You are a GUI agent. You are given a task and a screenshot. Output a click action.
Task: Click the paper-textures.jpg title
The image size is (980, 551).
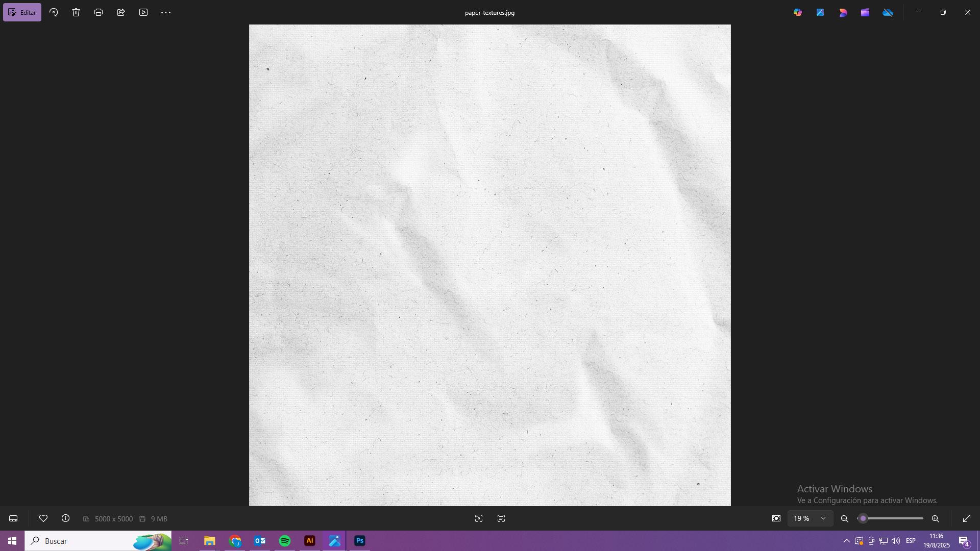(489, 13)
